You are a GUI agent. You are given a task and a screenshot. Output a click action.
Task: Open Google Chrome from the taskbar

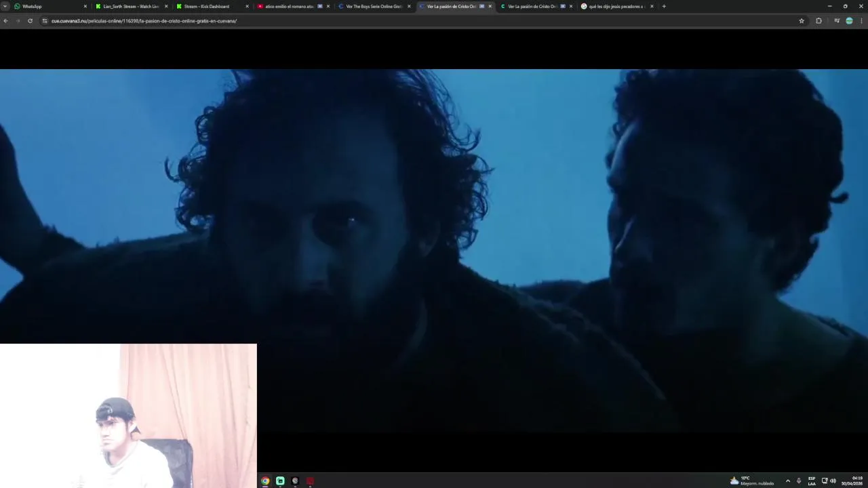265,481
